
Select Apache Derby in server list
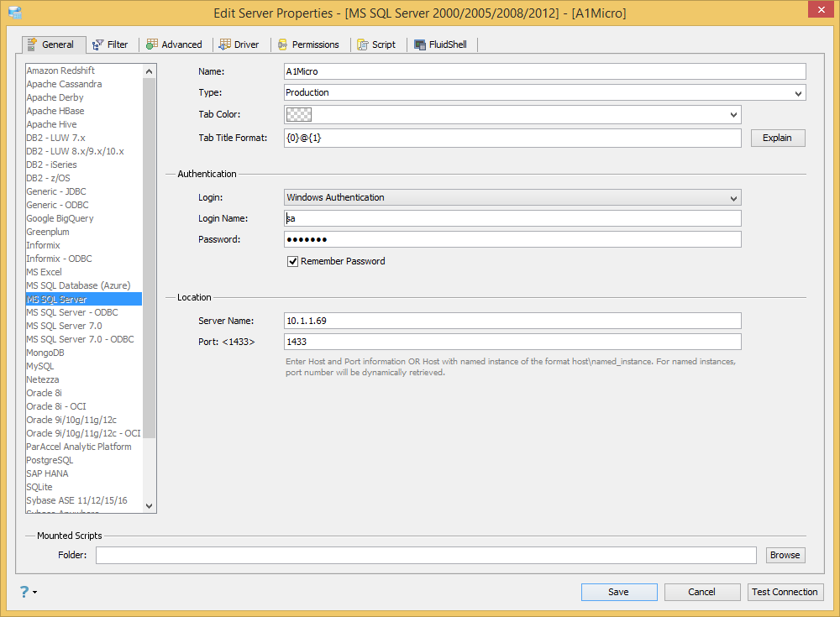[x=55, y=97]
